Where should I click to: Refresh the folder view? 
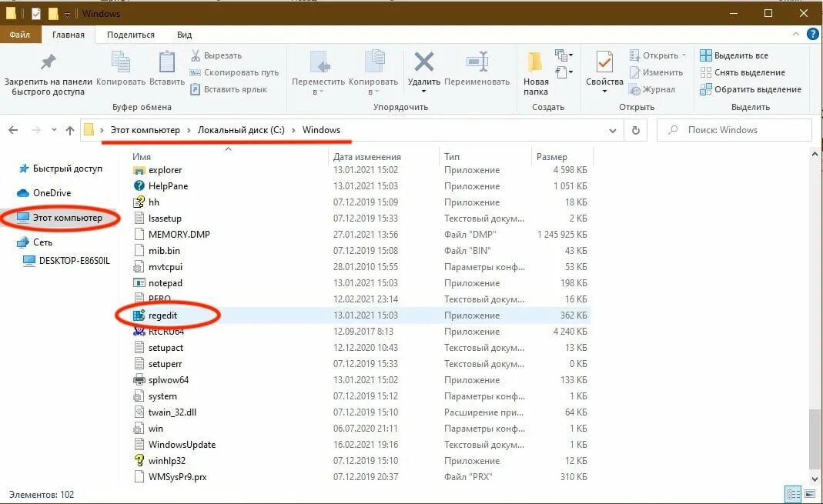coord(636,131)
